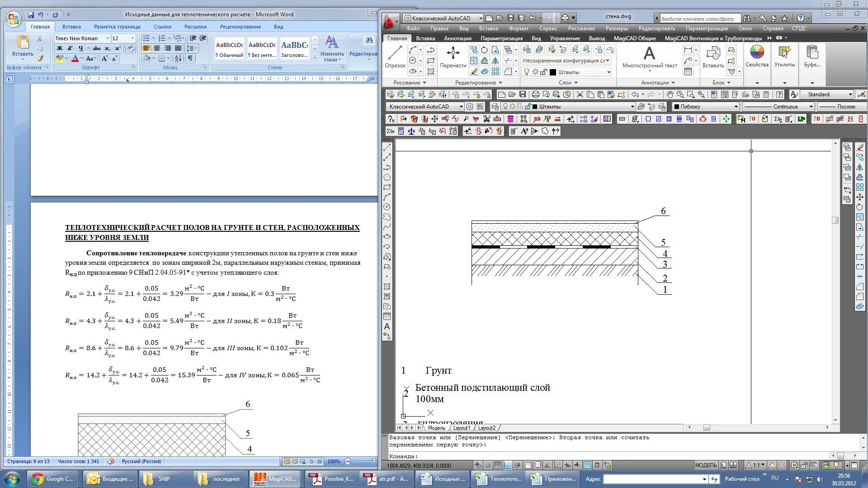The image size is (868, 488).
Task: Click the Mirror tool in AutoCAD ribbon
Action: (x=495, y=61)
